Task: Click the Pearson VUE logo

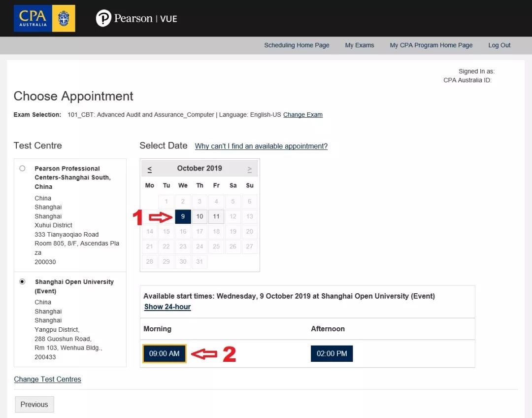Action: tap(136, 19)
